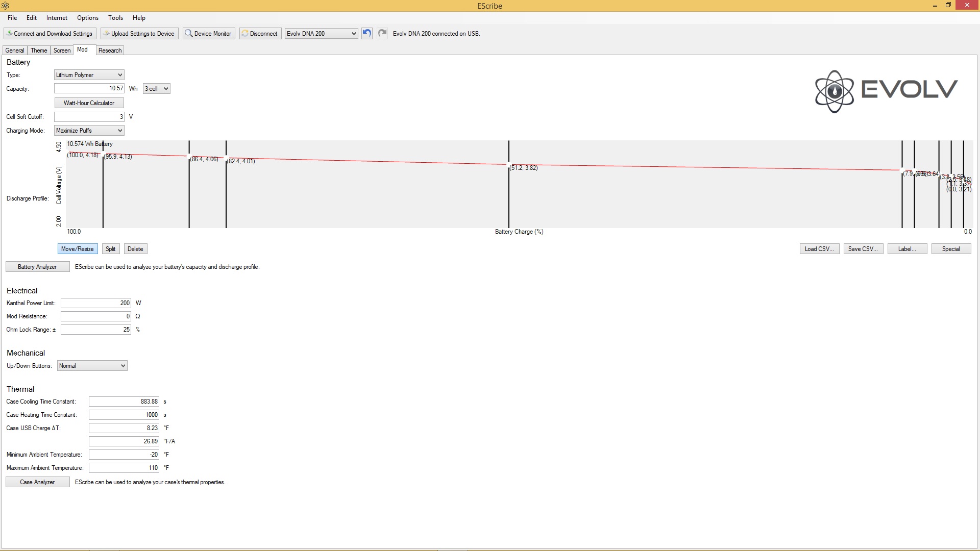Click the Disconnect button

tap(260, 34)
